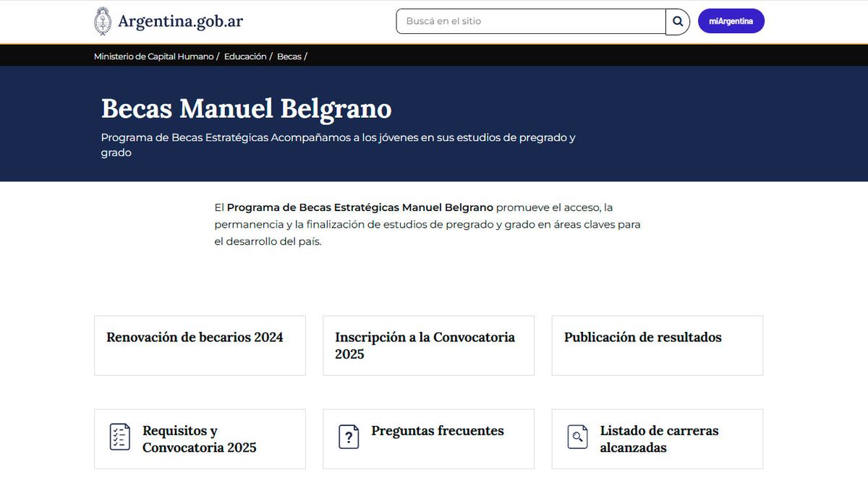This screenshot has height=488, width=868.
Task: Go to Ministerio de Capital Humano breadcrumb
Action: coord(153,56)
